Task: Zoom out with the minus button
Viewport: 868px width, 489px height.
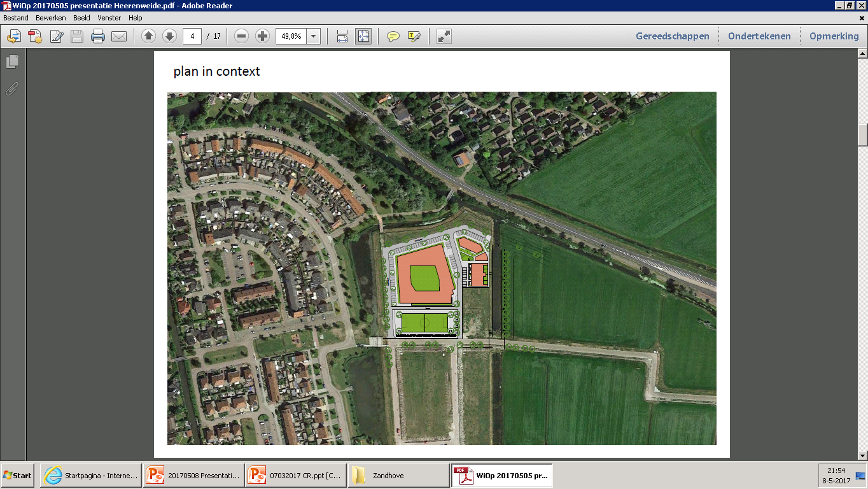Action: (x=241, y=36)
